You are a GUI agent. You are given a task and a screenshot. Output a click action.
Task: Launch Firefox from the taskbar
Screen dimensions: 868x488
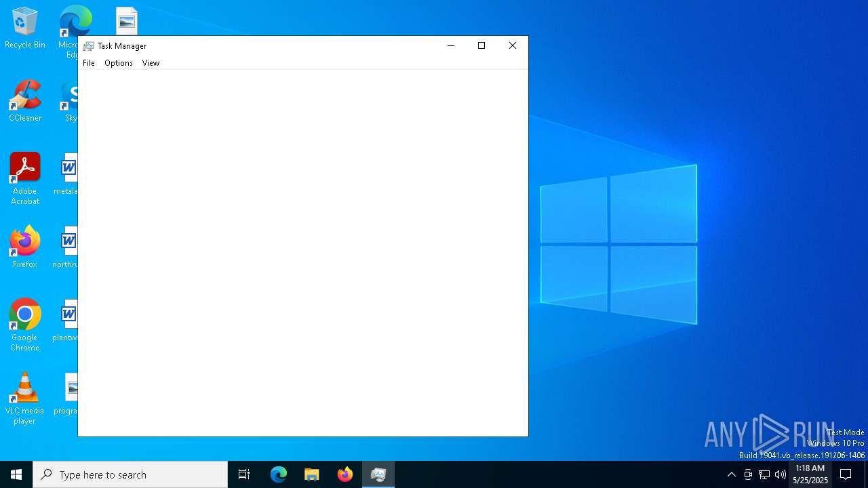(x=345, y=474)
